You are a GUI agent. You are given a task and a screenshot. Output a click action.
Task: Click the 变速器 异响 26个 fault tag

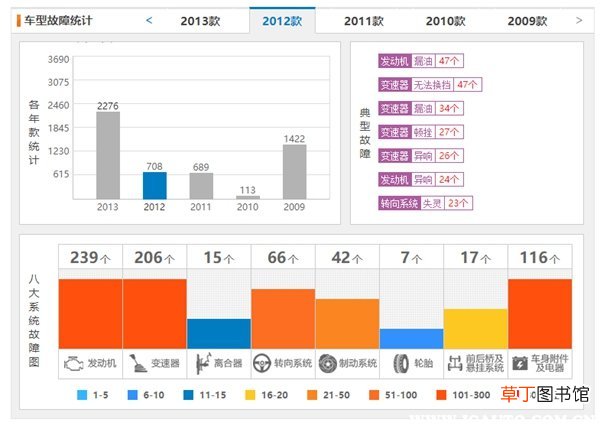421,156
